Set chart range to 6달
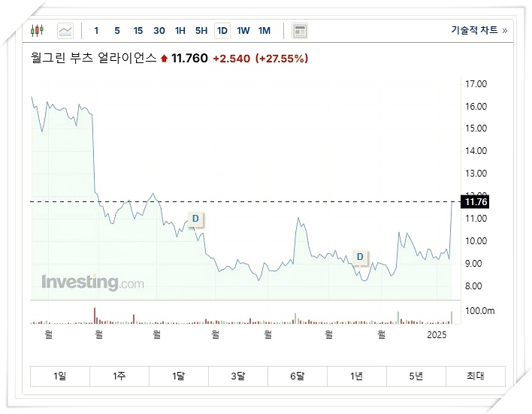Screen dimensions: 532x414 click(298, 376)
